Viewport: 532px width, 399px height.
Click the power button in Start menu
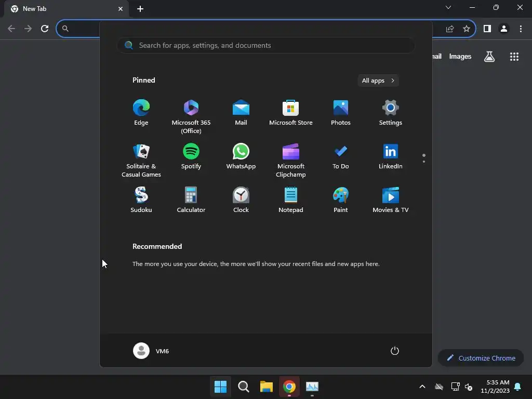395,351
